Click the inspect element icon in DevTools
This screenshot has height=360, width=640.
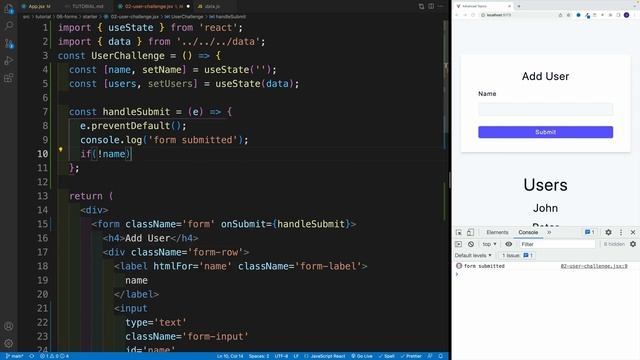[459, 232]
